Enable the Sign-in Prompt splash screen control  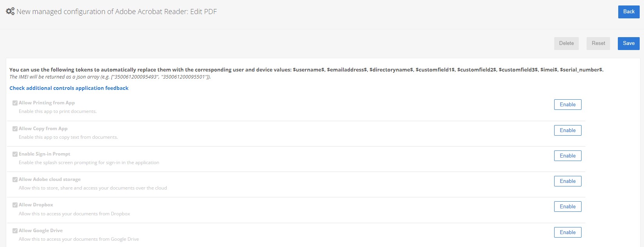click(x=567, y=156)
